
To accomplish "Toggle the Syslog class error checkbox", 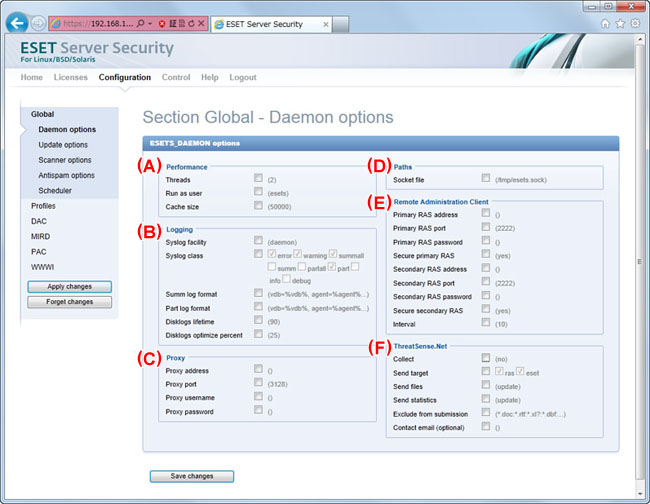I will click(x=272, y=254).
